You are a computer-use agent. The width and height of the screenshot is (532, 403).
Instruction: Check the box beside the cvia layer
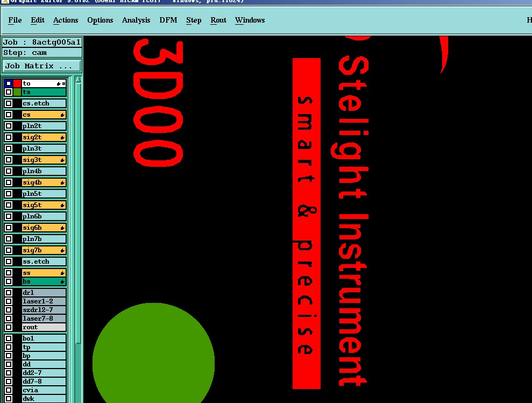(9, 390)
